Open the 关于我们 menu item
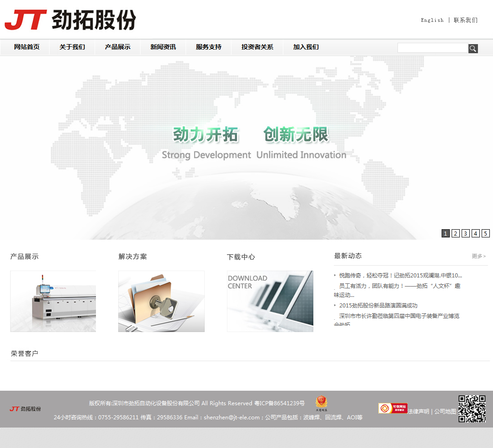 [72, 47]
